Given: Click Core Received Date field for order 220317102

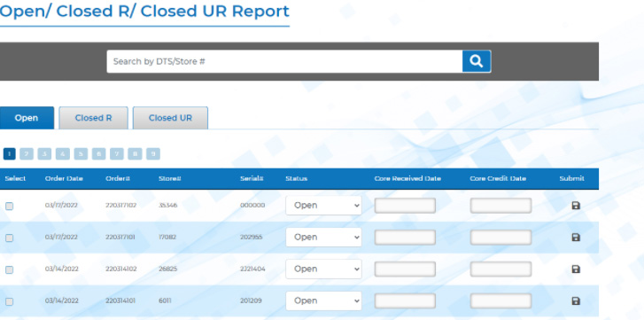Looking at the screenshot, I should [x=405, y=206].
